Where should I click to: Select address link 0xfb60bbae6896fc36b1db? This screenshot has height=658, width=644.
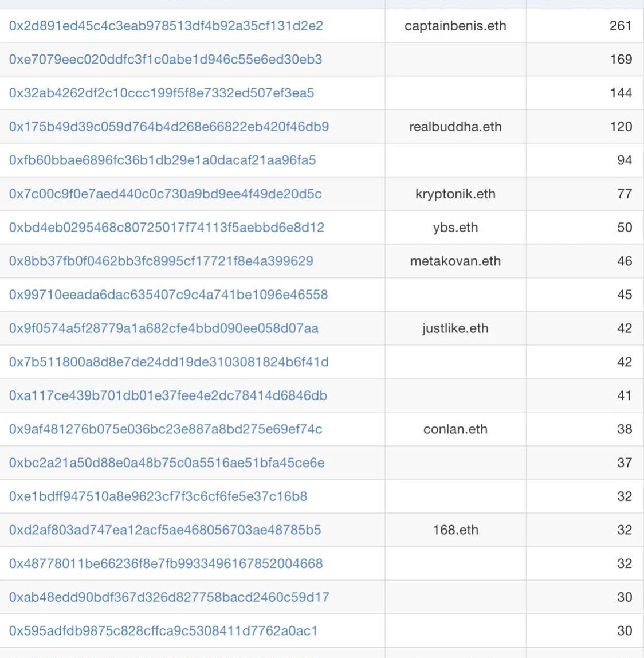pos(162,160)
